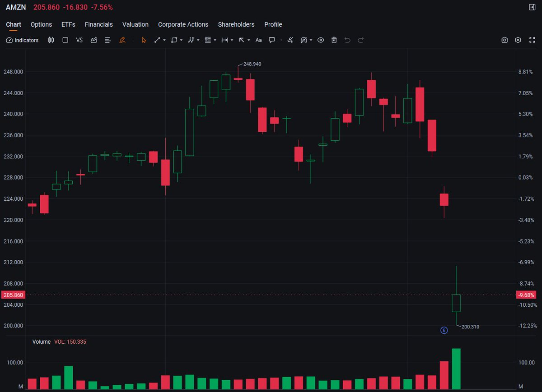Open the Indicators panel
The image size is (542, 392).
23,40
